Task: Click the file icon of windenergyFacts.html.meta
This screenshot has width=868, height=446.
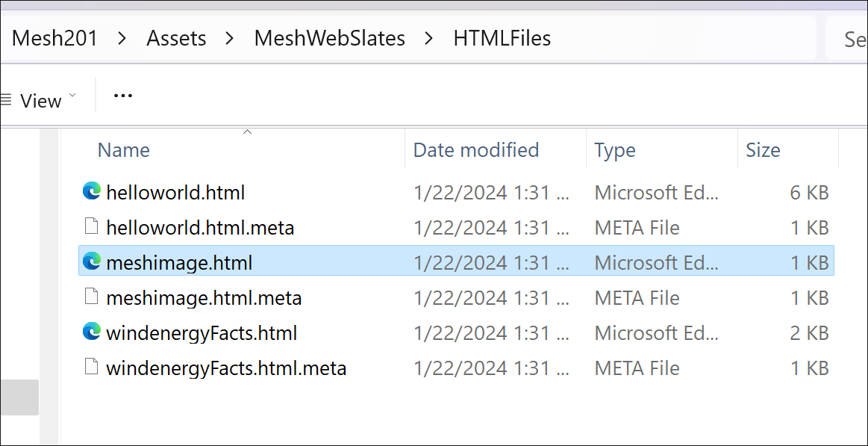Action: point(91,368)
